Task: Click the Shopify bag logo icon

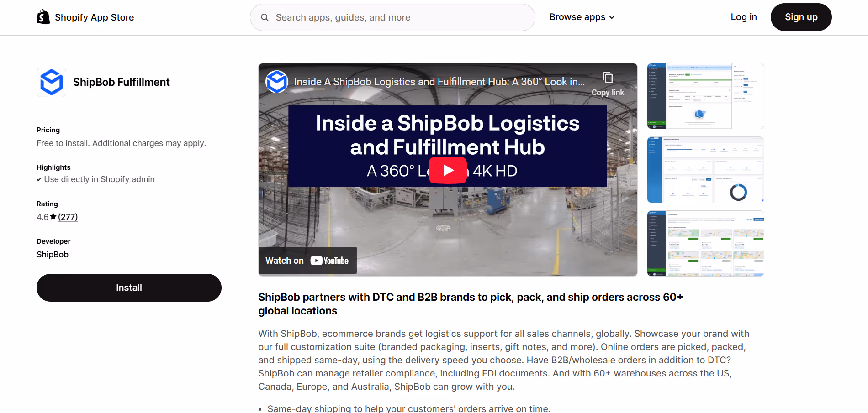Action: [x=43, y=17]
